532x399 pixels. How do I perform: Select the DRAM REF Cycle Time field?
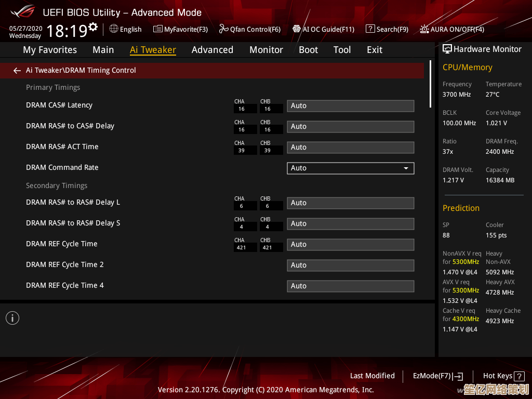pos(350,245)
